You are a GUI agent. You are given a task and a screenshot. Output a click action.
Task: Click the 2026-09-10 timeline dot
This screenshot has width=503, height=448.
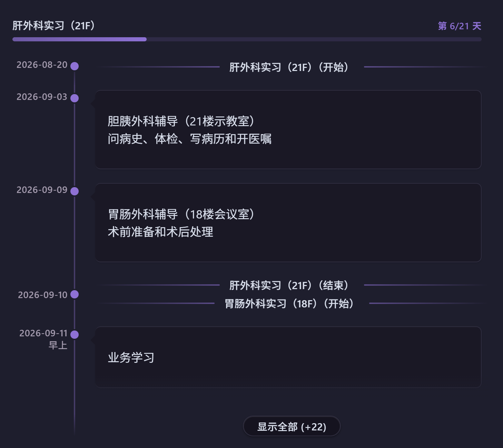click(75, 294)
